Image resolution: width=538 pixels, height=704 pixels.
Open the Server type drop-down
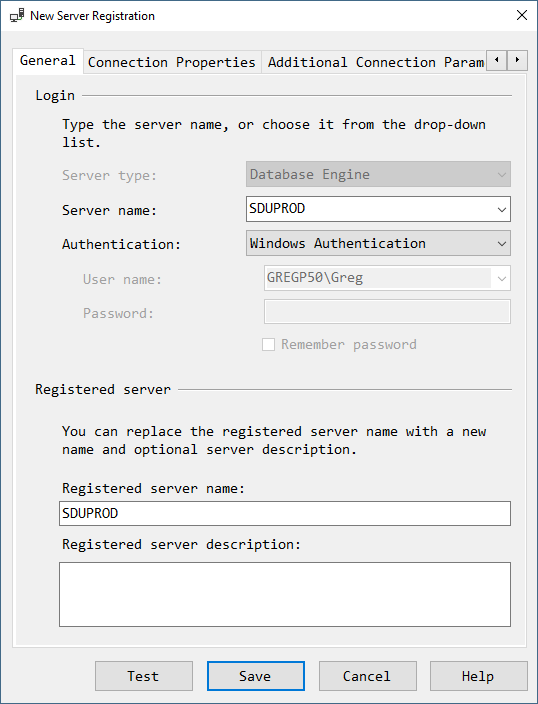click(378, 174)
